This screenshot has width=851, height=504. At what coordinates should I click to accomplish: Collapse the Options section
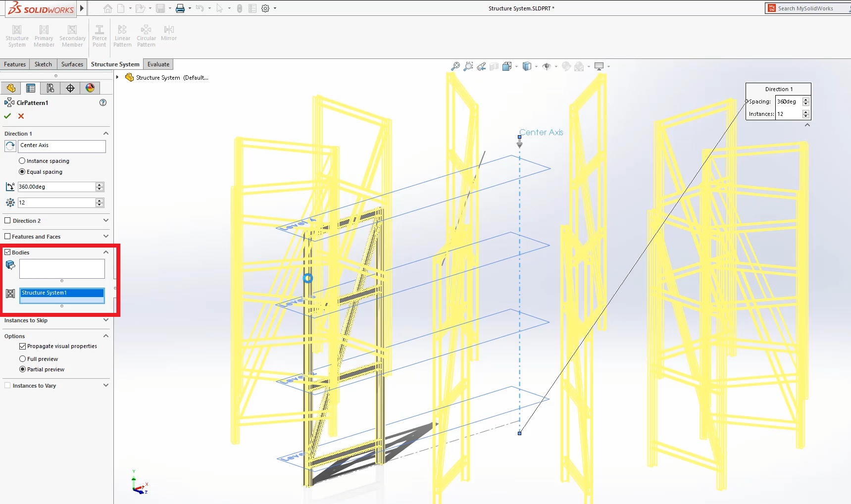pos(105,336)
